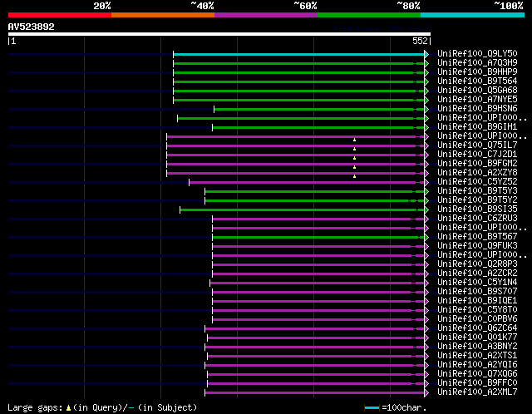Viewport: 532px width, 414px height.
Task: Select the UniRef100_C0PBV6 label
Action: click(x=477, y=319)
